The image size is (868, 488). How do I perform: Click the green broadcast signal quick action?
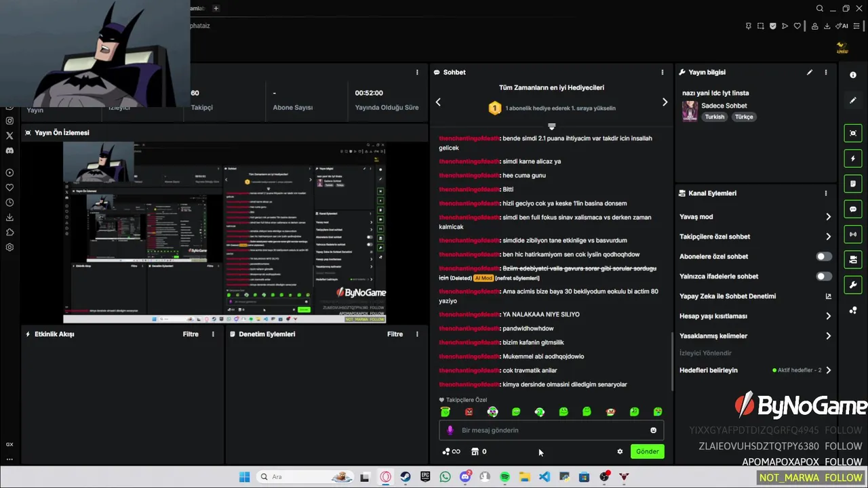pos(853,235)
